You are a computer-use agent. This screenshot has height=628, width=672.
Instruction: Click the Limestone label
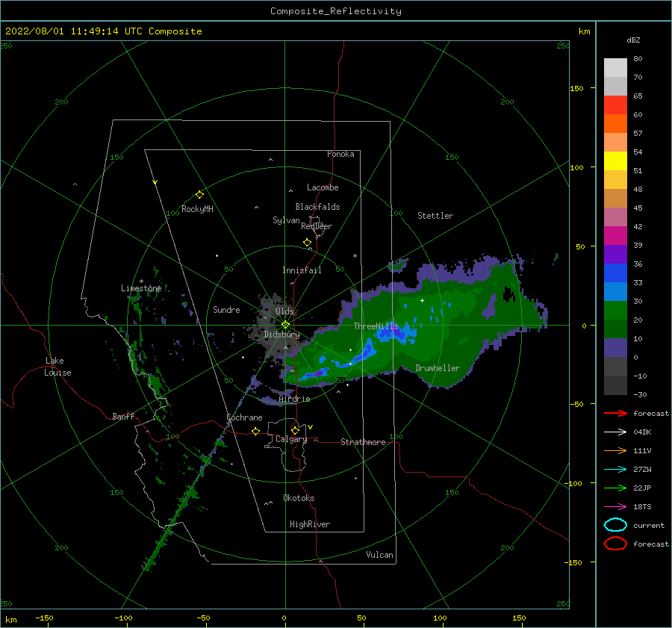click(x=141, y=288)
